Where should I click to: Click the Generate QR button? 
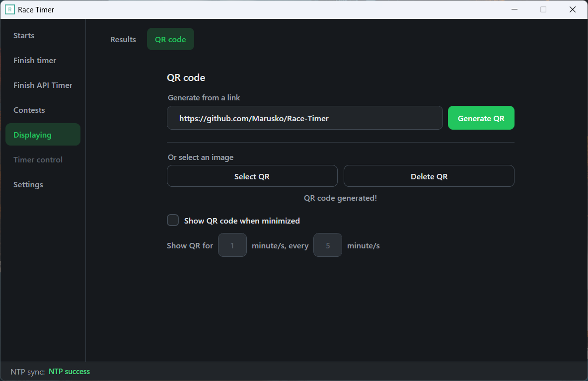point(481,118)
